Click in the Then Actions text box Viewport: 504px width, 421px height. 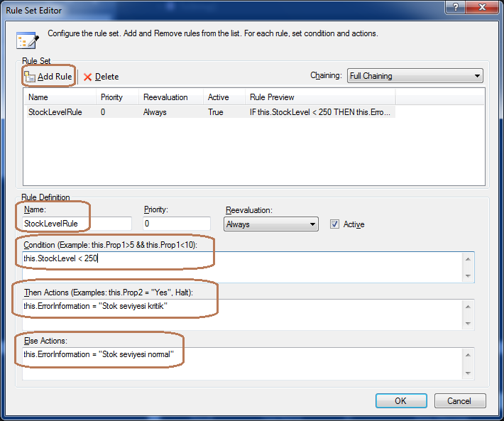tap(241, 314)
